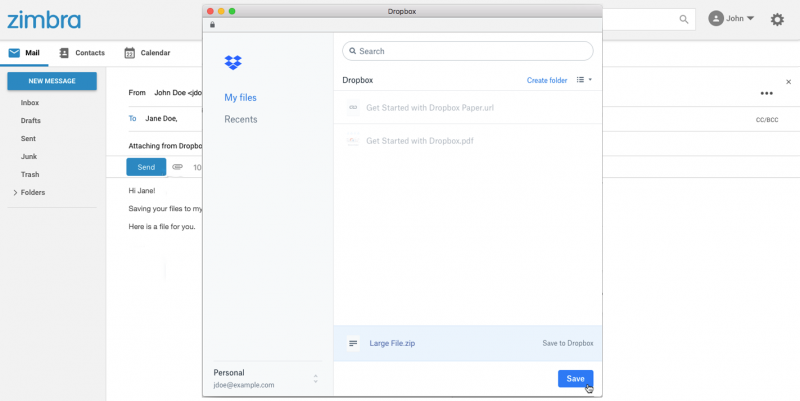
Task: Open the Drafts folder
Action: tap(31, 120)
